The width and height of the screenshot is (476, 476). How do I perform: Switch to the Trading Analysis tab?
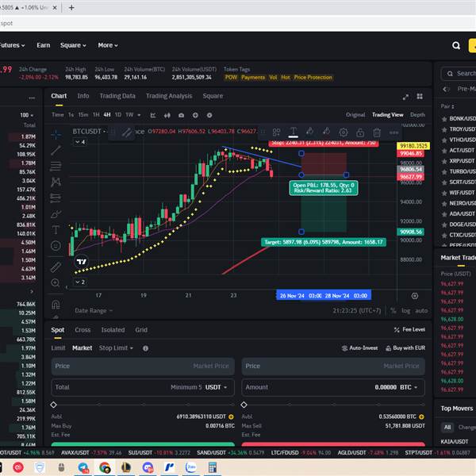click(x=169, y=96)
